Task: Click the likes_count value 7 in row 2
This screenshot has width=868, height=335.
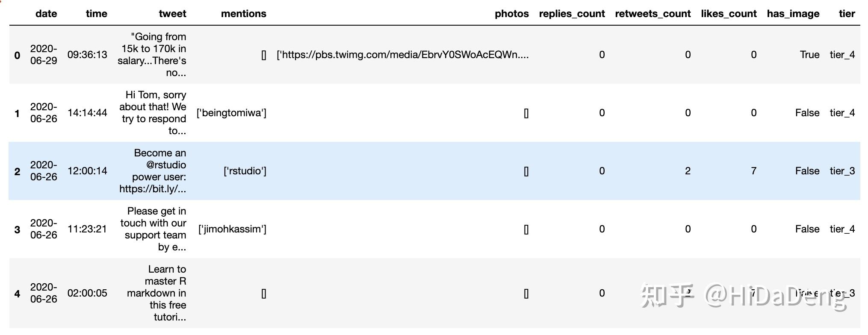Action: click(753, 171)
